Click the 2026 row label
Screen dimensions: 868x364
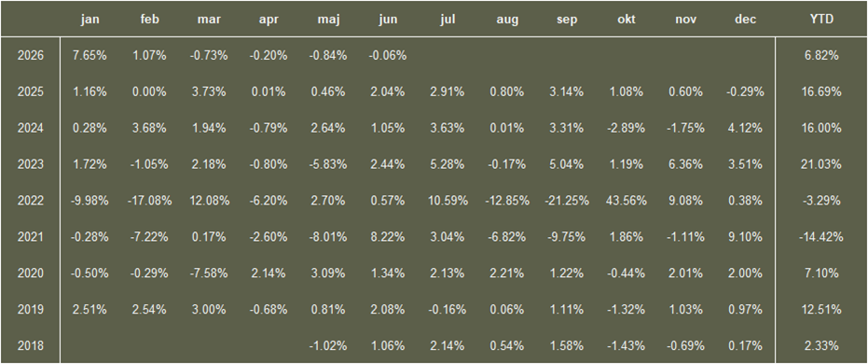[31, 55]
